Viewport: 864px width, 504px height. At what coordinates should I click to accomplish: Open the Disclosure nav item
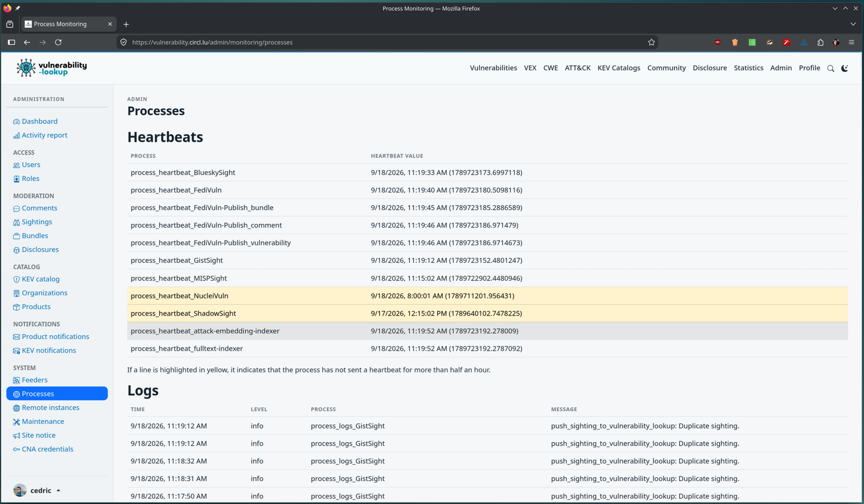[709, 68]
